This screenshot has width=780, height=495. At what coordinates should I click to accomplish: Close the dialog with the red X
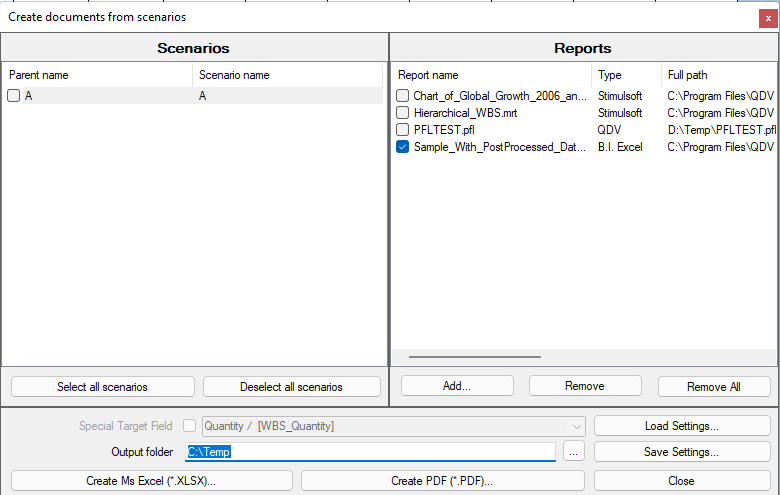[x=768, y=17]
